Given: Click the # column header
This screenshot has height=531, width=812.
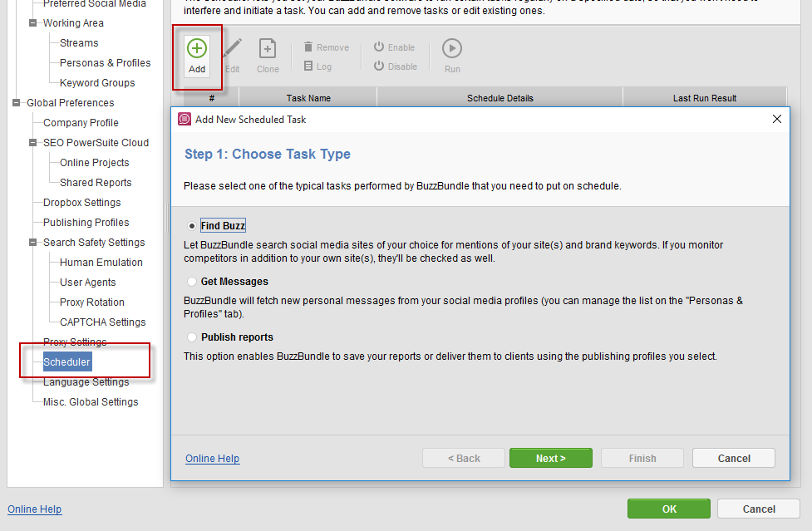Looking at the screenshot, I should click(211, 98).
